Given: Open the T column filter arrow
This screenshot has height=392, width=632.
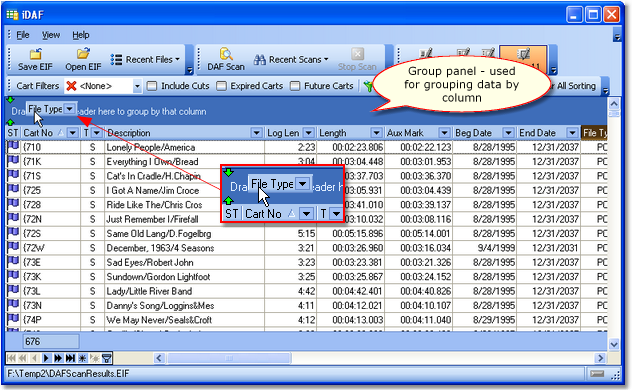Looking at the screenshot, I should point(97,133).
